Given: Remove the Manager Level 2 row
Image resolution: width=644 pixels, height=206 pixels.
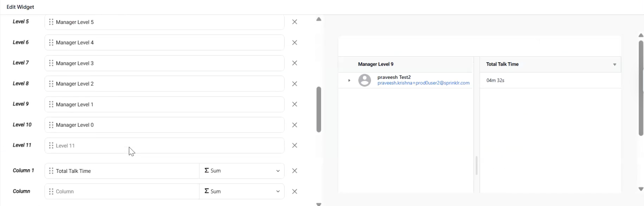Looking at the screenshot, I should (295, 84).
